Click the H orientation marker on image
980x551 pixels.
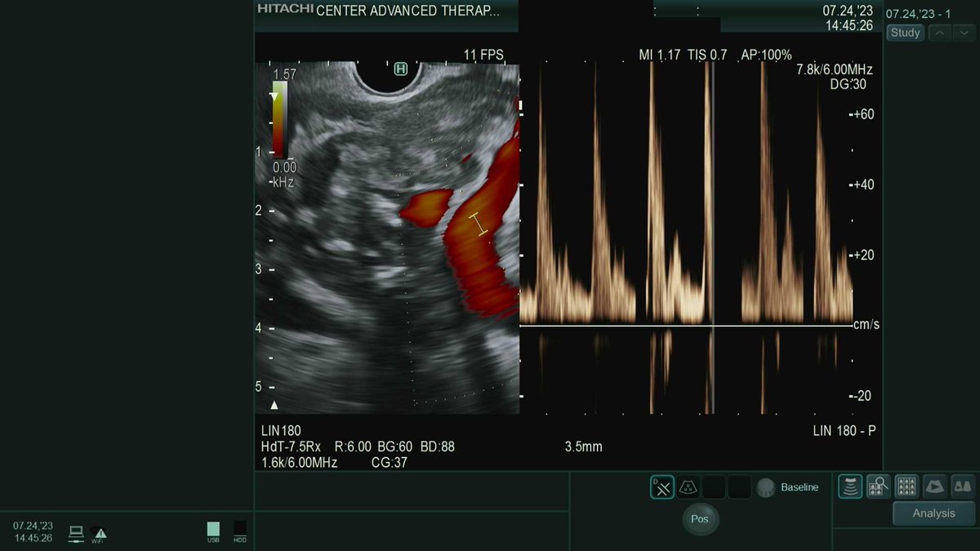click(x=400, y=69)
